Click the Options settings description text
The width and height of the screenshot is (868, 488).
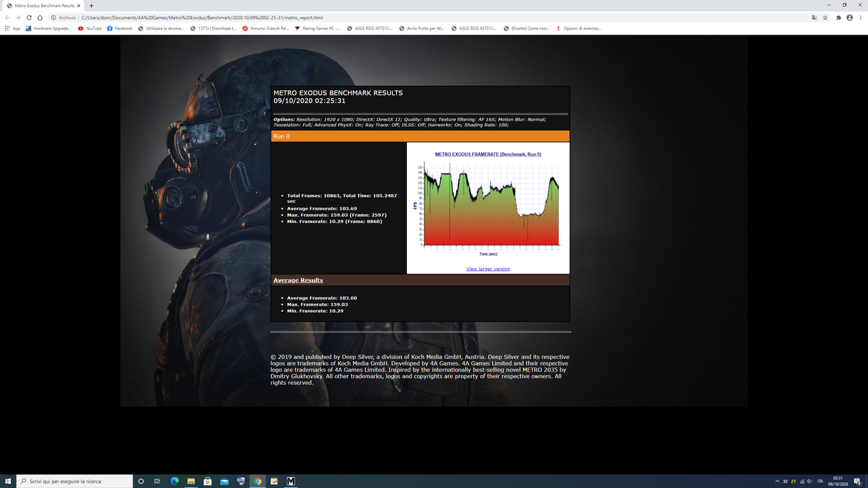[x=410, y=122]
